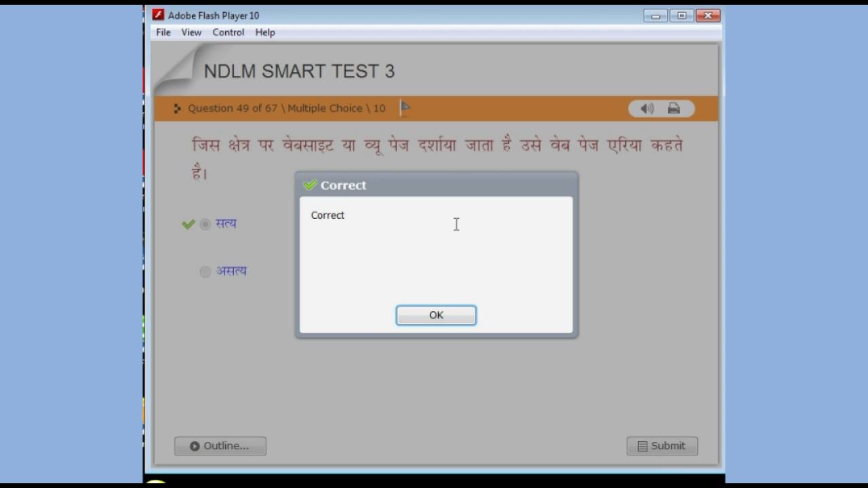Select the असत्य radio option
The width and height of the screenshot is (868, 488).
click(x=205, y=272)
